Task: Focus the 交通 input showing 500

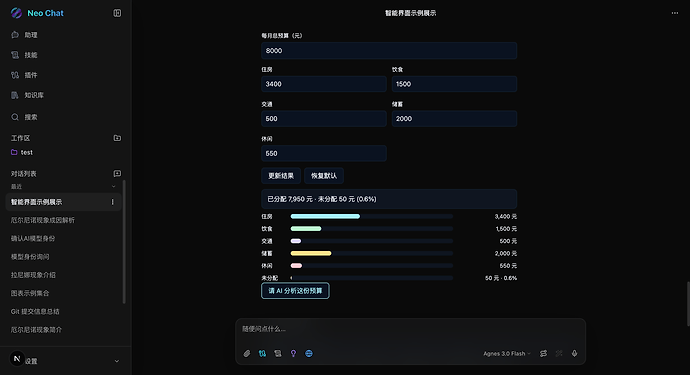Action: pyautogui.click(x=324, y=119)
